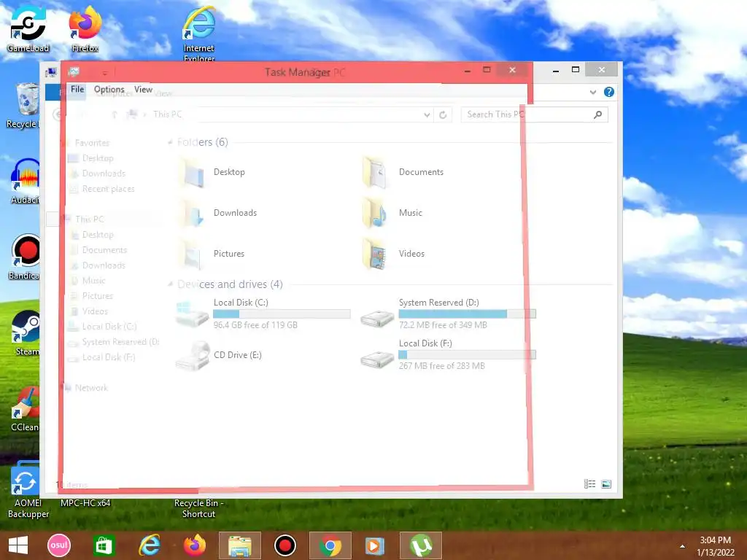Open the Documents folder in This PC
Screen dimensions: 747x560
click(x=404, y=172)
